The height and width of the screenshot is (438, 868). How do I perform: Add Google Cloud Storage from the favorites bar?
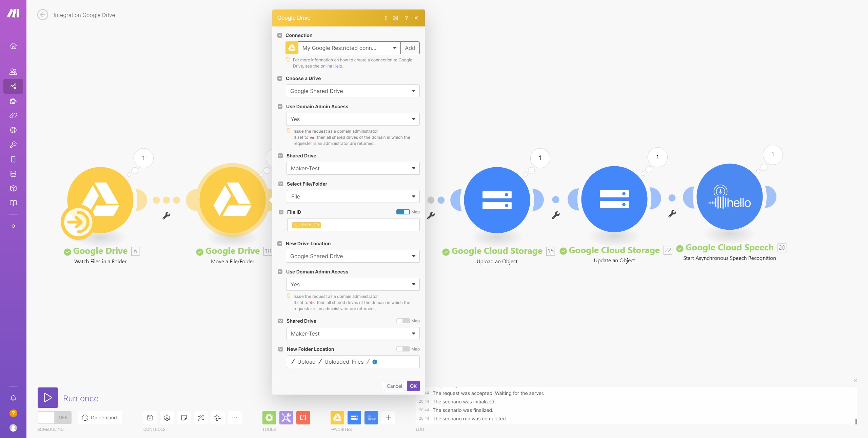point(354,418)
